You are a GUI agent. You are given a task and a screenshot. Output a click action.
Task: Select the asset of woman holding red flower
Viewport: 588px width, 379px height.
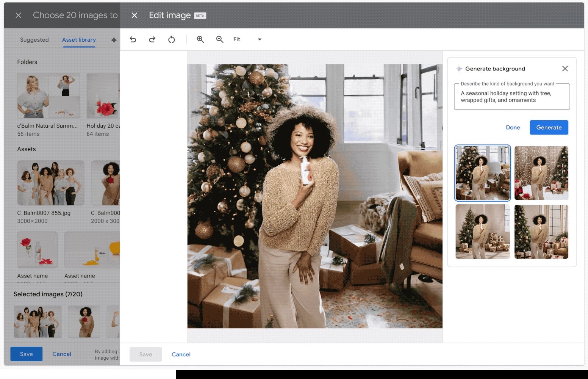(x=106, y=183)
